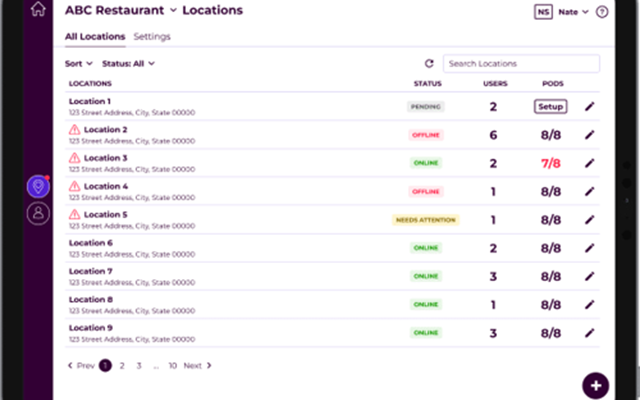This screenshot has width=640, height=400.
Task: Edit Location 7 with pencil icon
Action: [589, 276]
